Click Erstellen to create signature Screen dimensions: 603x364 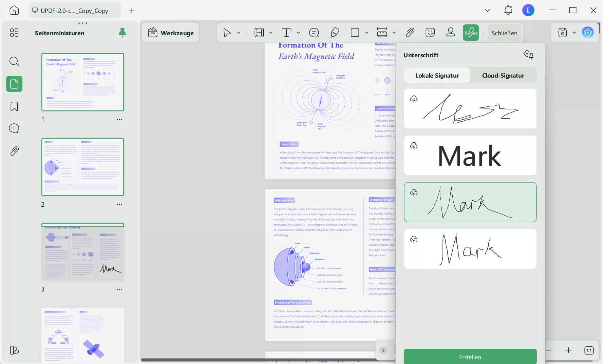(470, 357)
